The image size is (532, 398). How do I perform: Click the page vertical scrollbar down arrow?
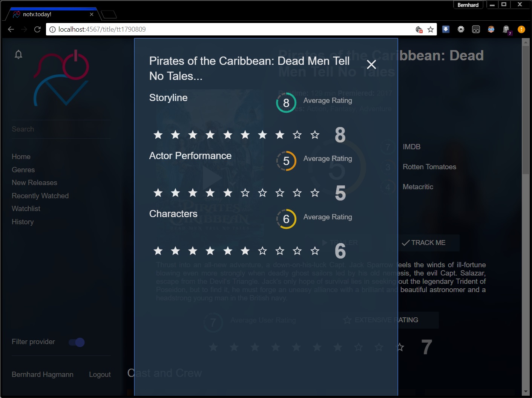[526, 392]
